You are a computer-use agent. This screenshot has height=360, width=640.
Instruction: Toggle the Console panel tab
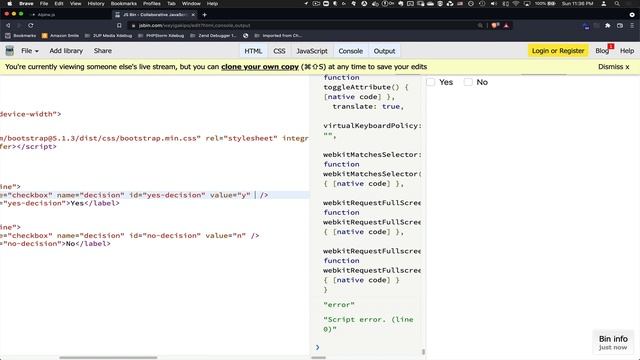click(x=351, y=51)
